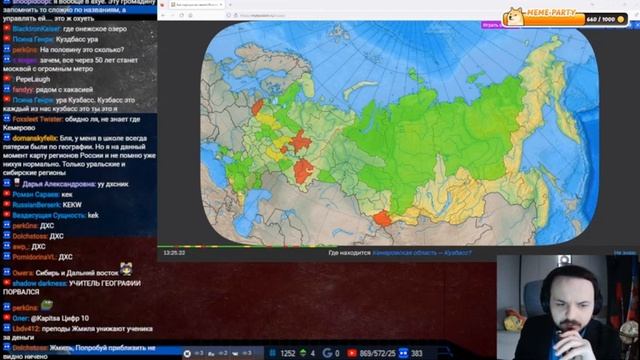Click username RussianBerserk in chat

click(37, 205)
